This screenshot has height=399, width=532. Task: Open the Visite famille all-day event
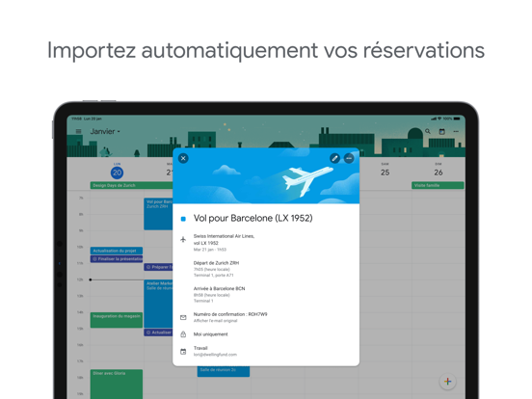438,186
